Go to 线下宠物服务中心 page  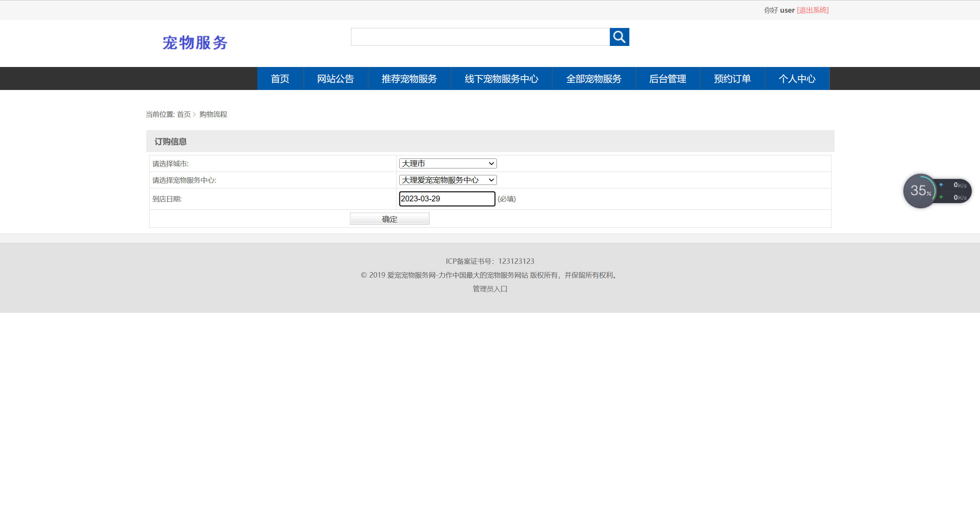[x=501, y=78]
